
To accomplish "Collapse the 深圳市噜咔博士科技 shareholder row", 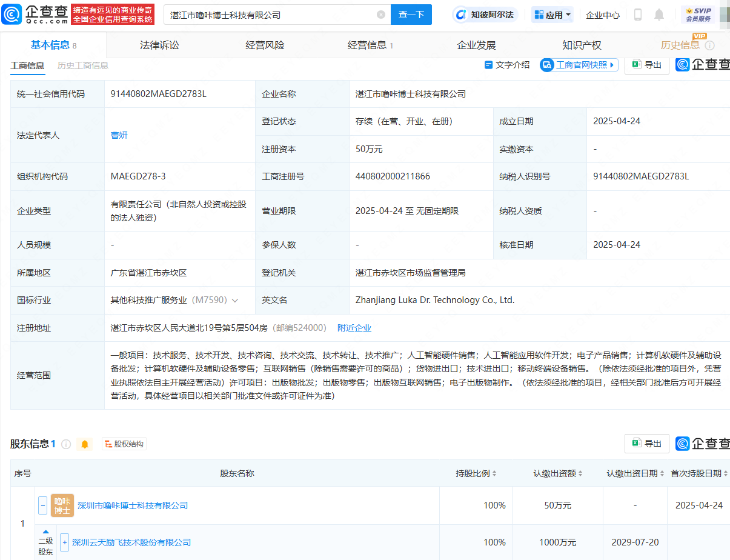I will 42,505.
